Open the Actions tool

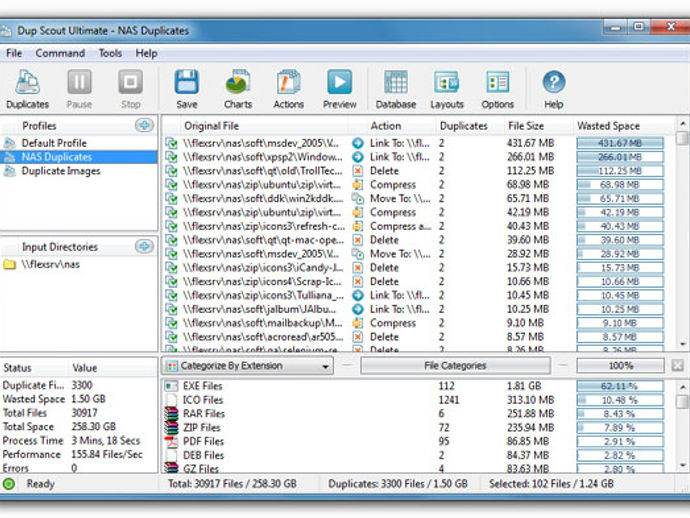point(289,82)
